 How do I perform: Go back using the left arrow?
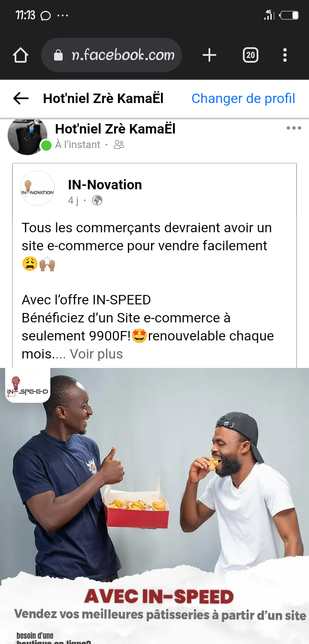(x=21, y=98)
